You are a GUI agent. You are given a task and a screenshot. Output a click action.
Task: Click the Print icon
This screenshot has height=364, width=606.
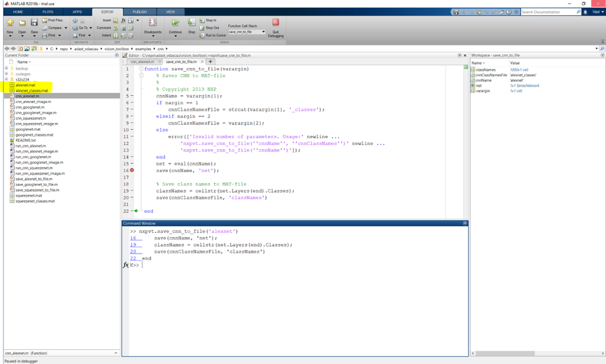pyautogui.click(x=44, y=35)
